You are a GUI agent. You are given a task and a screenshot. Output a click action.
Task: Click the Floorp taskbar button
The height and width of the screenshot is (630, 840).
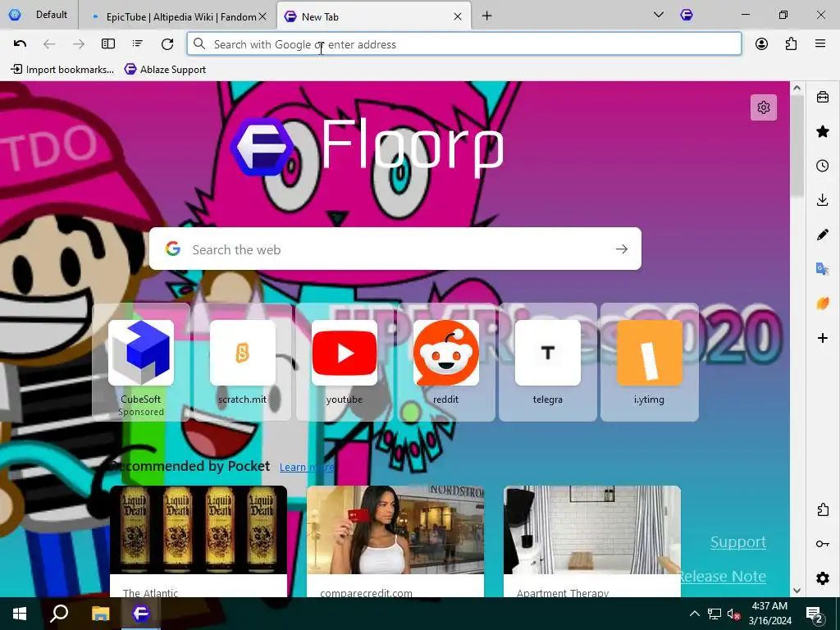tap(141, 614)
